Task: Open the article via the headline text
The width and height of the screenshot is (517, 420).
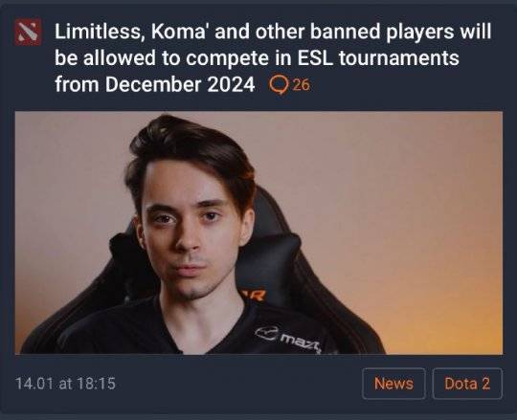Action: click(x=273, y=58)
